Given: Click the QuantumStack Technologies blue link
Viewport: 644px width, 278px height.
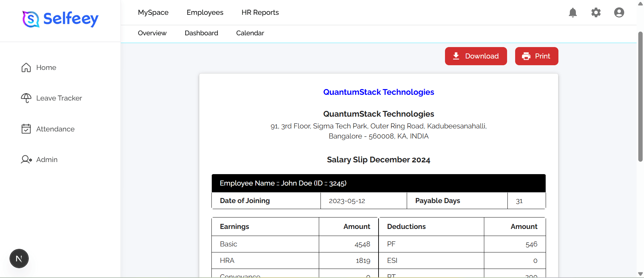Looking at the screenshot, I should pos(379,92).
